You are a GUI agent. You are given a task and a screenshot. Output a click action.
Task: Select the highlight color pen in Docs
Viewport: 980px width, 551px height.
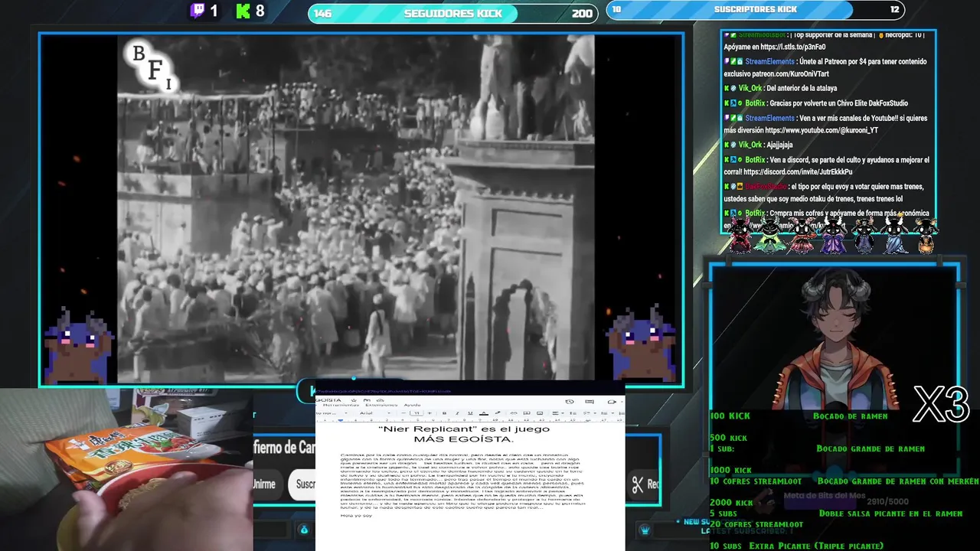click(498, 413)
